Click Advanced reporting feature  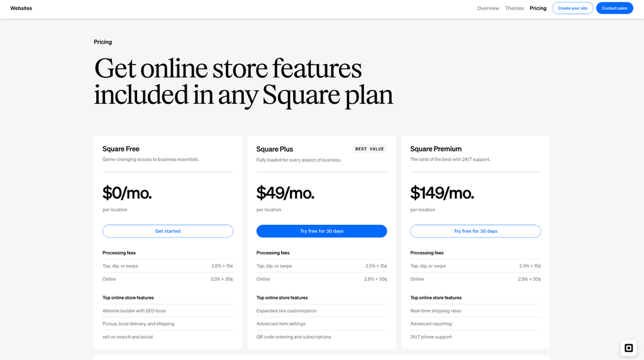coord(431,324)
